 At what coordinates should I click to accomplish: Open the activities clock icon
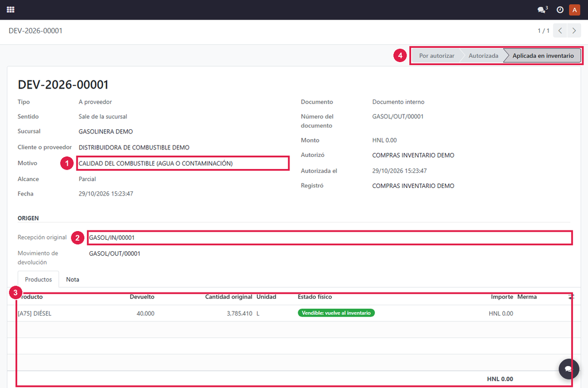[x=560, y=10]
